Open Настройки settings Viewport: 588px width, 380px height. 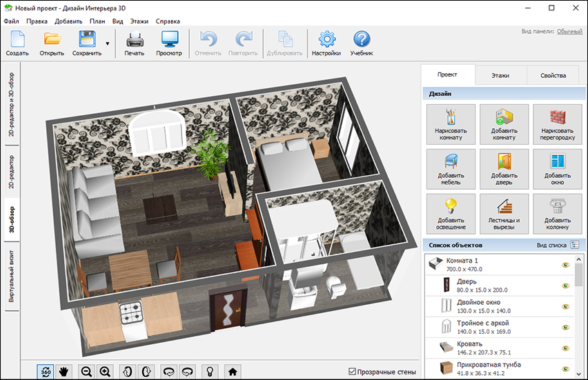pos(326,43)
